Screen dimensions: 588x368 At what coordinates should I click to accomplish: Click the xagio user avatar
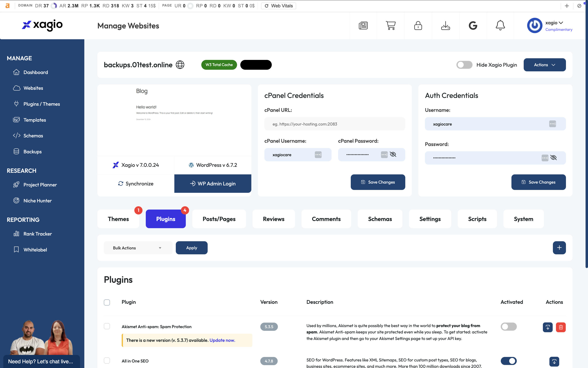point(535,26)
